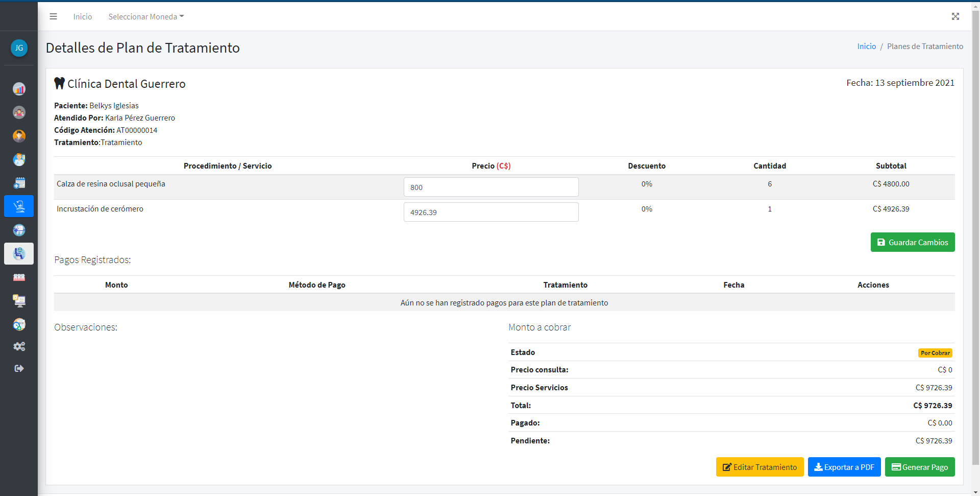Open the patients group icon in sidebar

coord(19,112)
